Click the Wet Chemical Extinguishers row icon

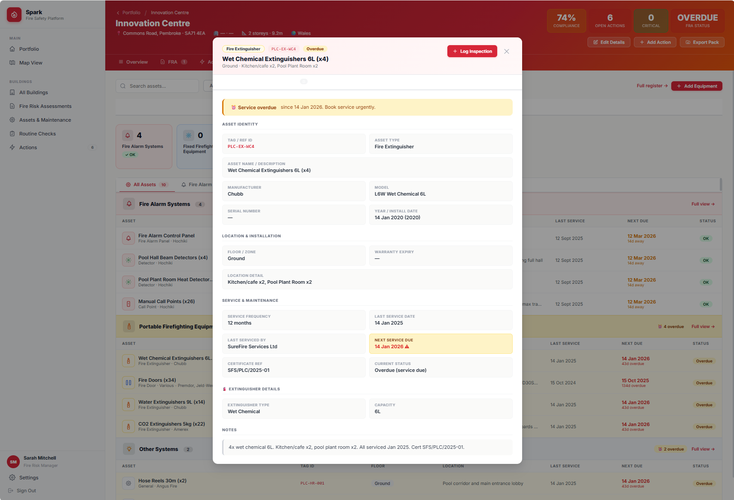128,361
